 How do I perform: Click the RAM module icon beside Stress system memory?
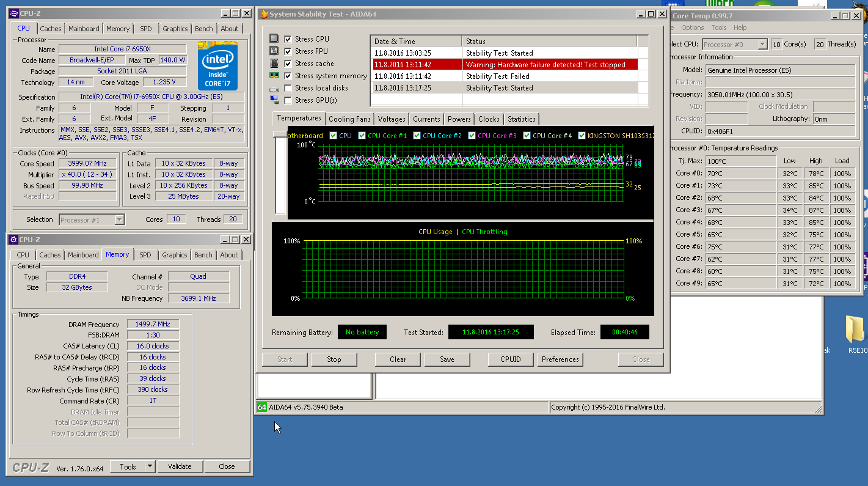point(274,76)
